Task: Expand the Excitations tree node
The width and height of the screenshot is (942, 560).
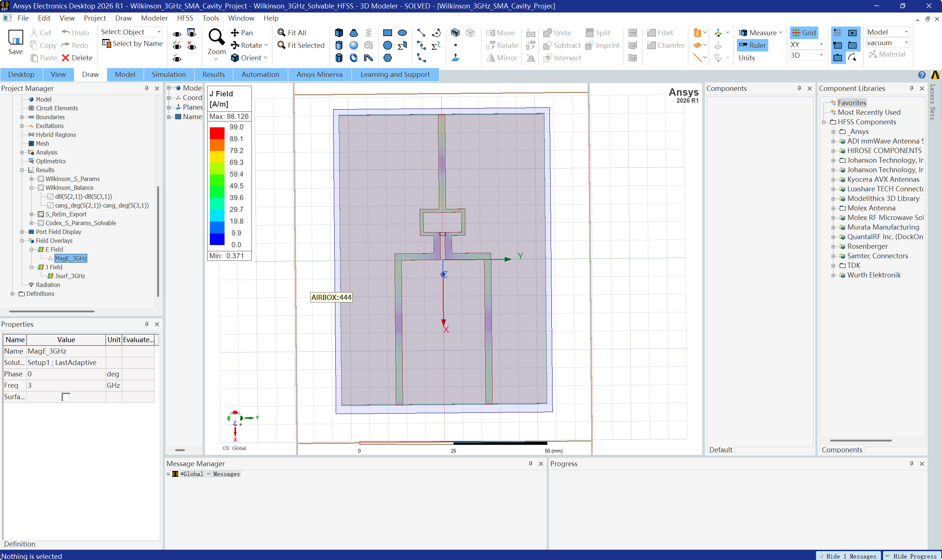Action: pos(22,126)
